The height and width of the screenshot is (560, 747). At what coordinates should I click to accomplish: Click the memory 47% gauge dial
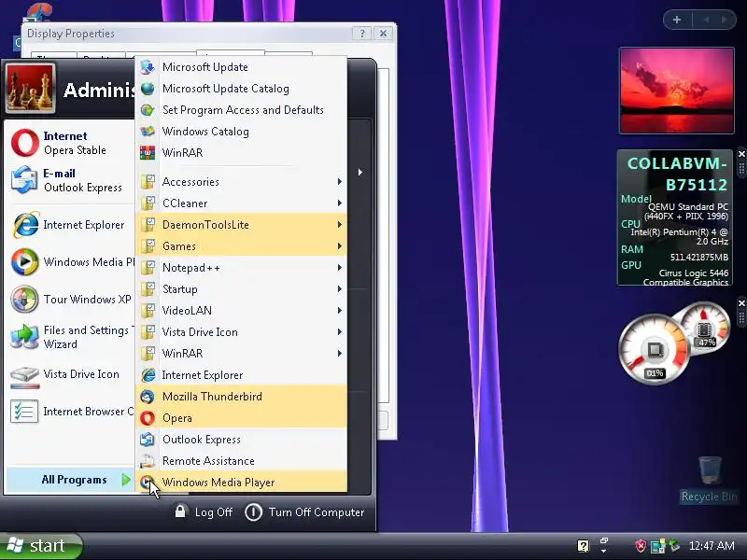click(706, 329)
